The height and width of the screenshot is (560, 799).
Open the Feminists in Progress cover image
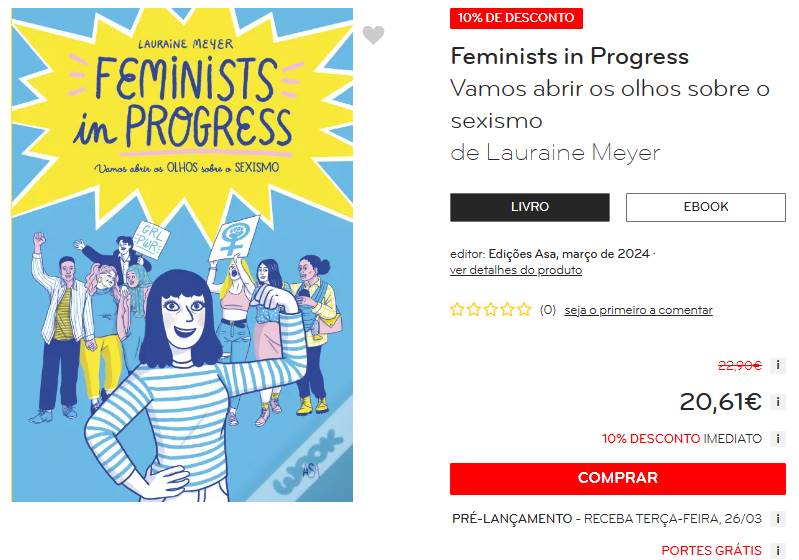182,255
